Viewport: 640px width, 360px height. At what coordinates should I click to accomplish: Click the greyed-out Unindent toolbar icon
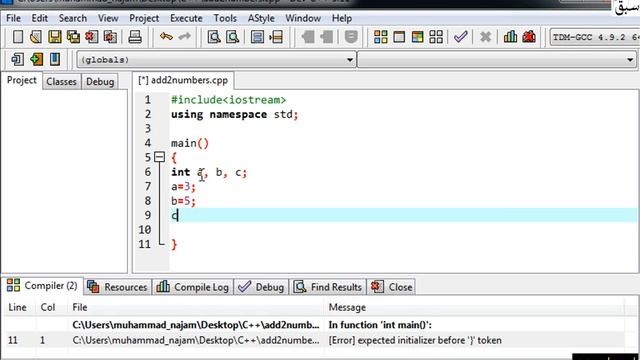click(327, 37)
